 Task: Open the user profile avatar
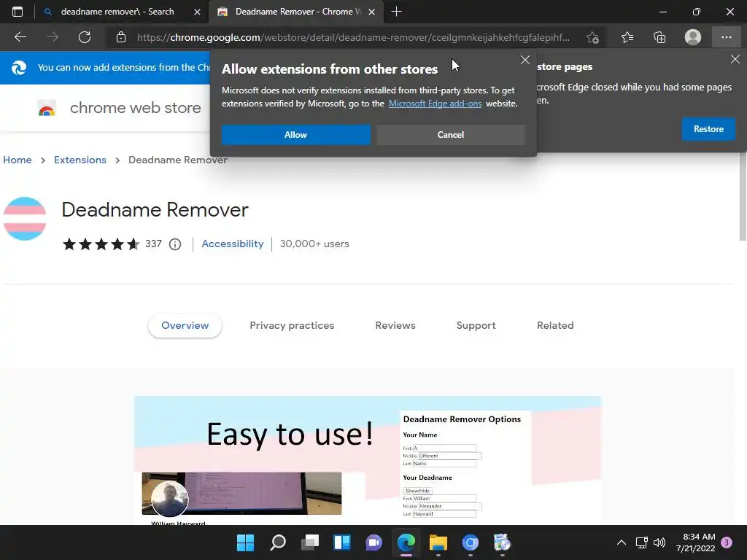click(693, 37)
